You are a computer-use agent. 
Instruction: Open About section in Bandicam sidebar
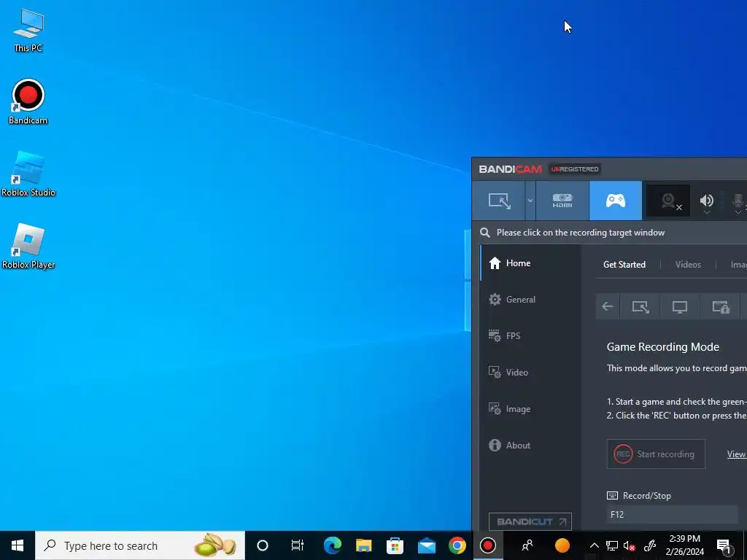click(x=531, y=446)
